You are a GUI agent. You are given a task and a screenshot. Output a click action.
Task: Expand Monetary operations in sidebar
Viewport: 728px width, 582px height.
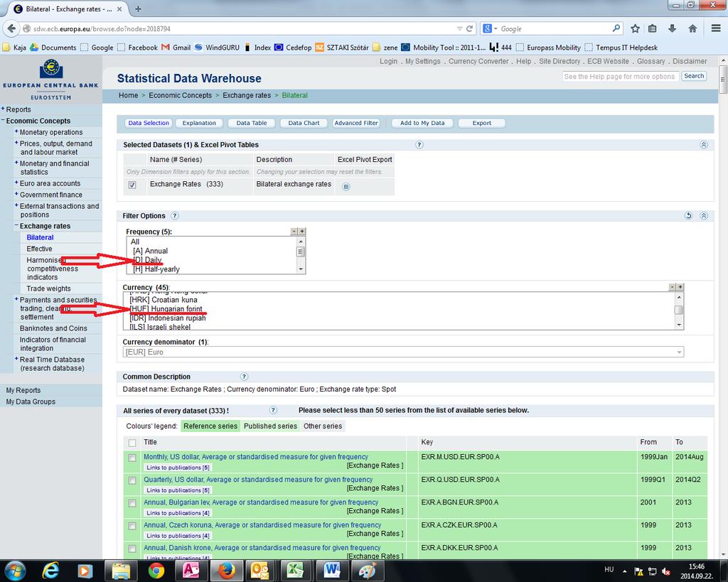[x=16, y=131]
